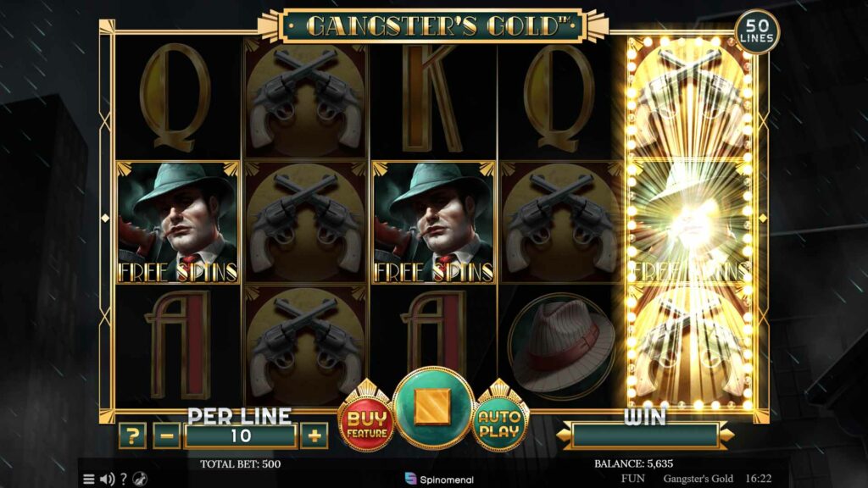868x488 pixels.
Task: Click the Buy Feature button
Action: click(x=366, y=424)
